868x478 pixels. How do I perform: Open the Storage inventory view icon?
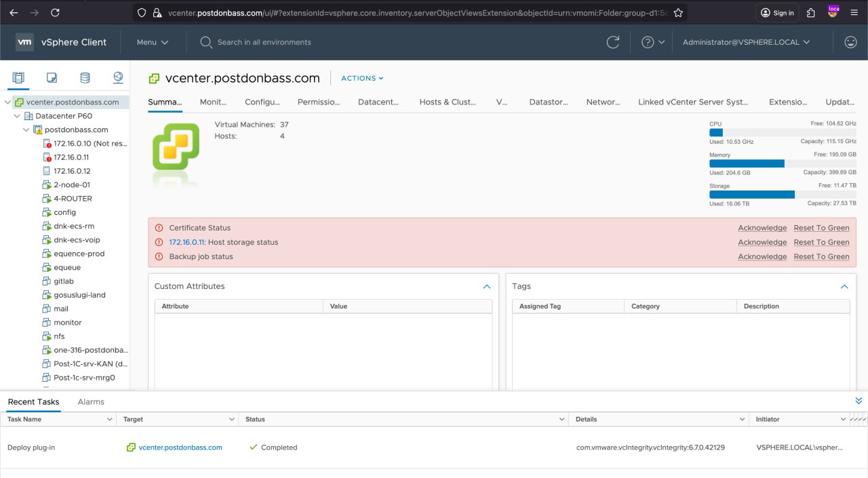pos(85,78)
